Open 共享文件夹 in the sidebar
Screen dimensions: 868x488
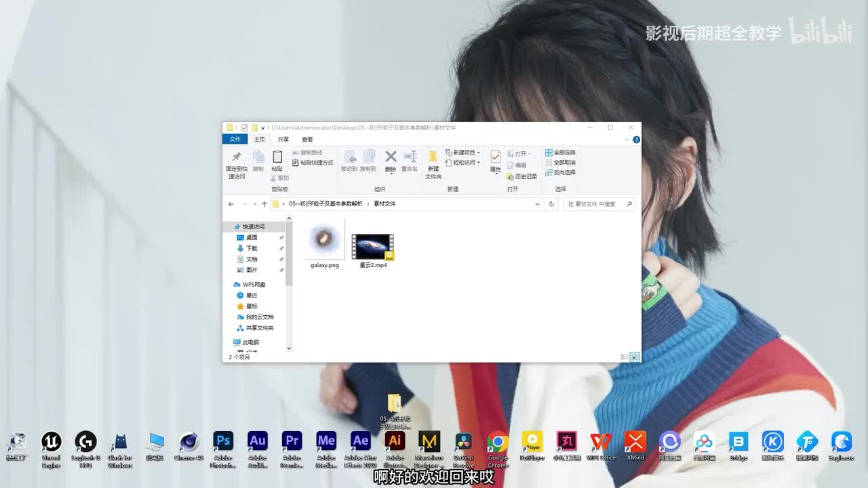pyautogui.click(x=255, y=328)
